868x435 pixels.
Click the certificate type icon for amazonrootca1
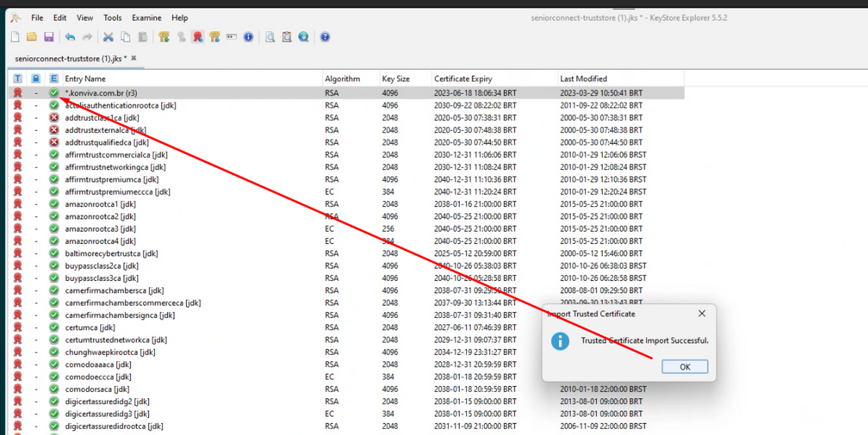pos(18,204)
